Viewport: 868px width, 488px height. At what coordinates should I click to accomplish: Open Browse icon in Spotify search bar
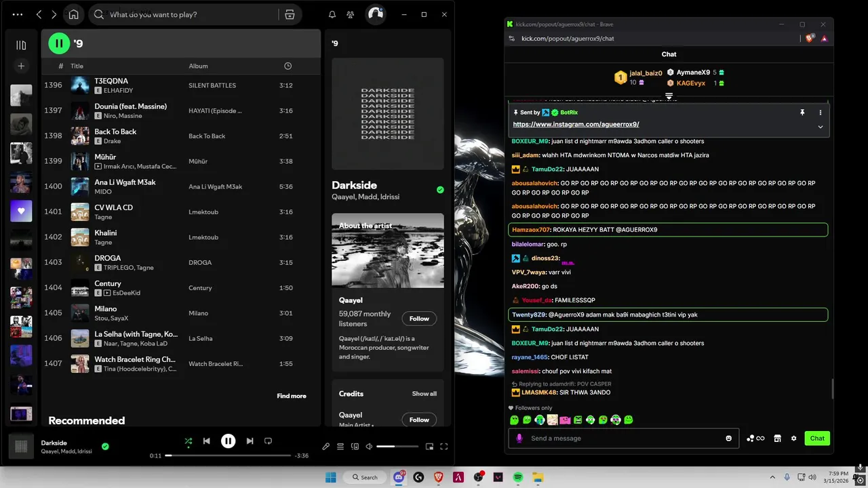[x=290, y=14]
